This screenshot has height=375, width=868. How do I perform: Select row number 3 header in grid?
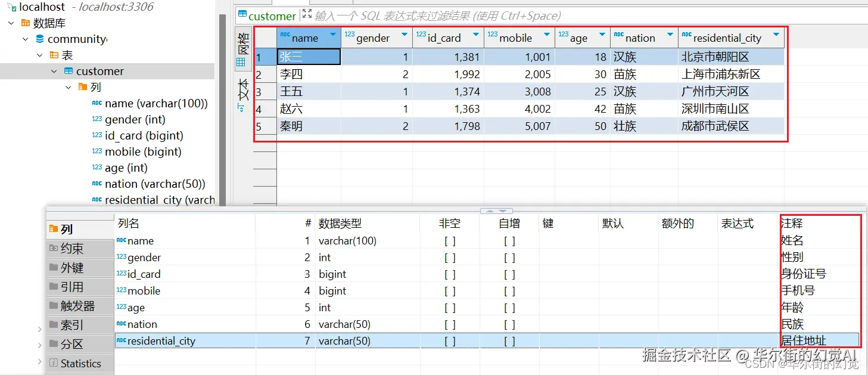tap(265, 92)
